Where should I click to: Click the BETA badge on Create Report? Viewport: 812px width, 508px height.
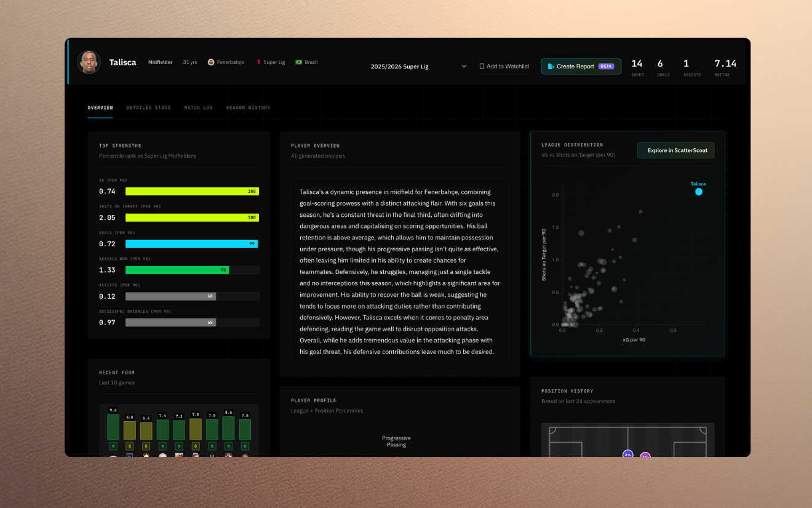[x=606, y=67]
